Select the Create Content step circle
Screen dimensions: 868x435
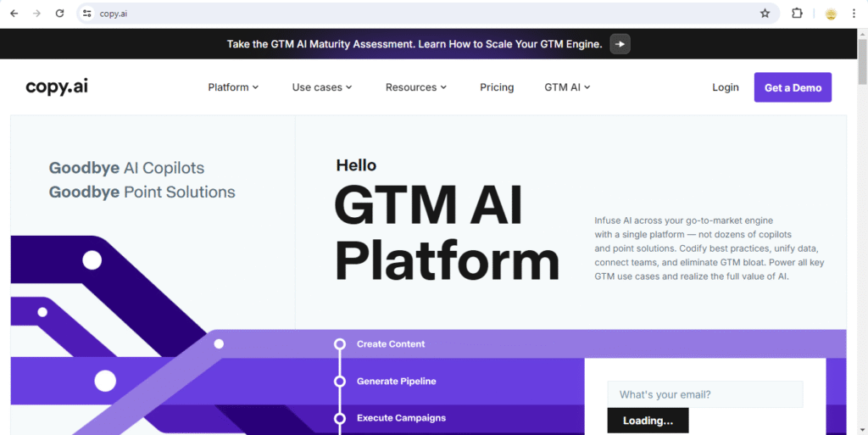point(340,344)
